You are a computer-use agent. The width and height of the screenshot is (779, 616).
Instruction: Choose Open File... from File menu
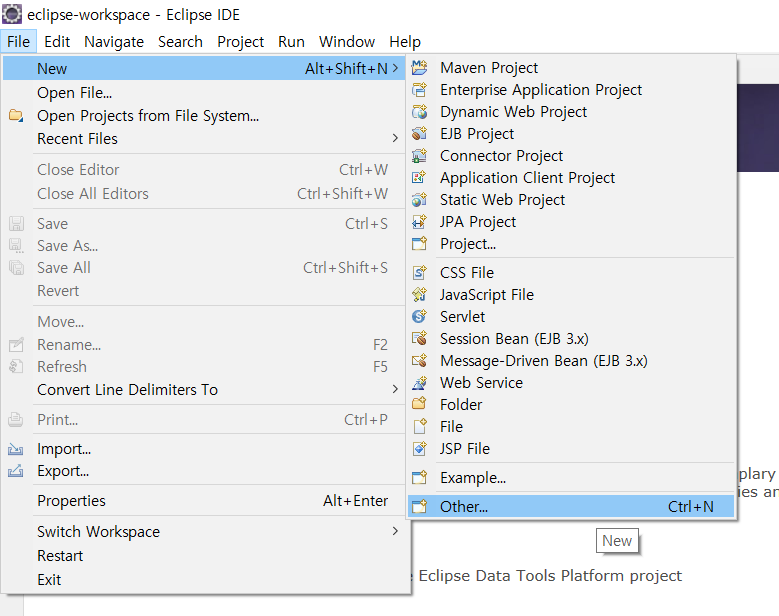204,93
